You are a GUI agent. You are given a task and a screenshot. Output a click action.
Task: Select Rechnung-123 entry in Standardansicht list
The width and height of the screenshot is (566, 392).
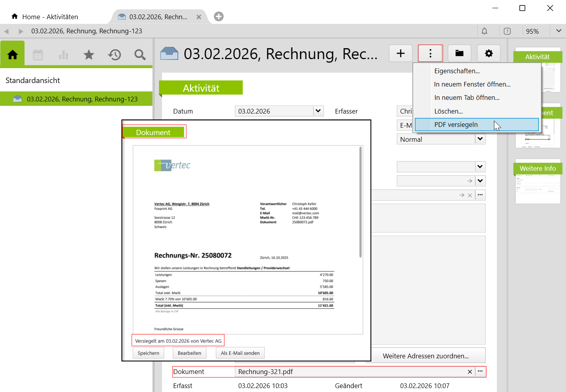pyautogui.click(x=82, y=99)
